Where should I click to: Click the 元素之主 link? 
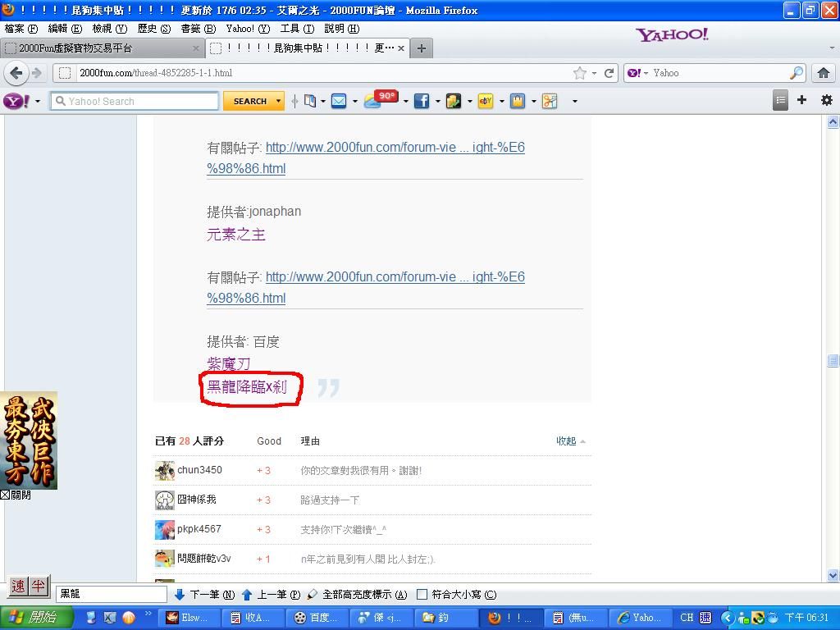(236, 235)
